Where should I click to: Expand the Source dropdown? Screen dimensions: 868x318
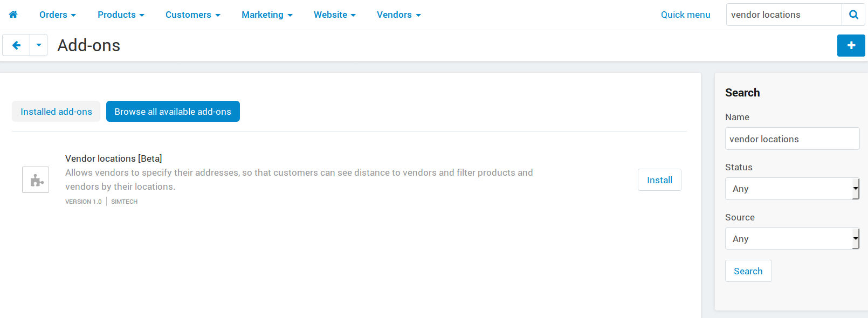[x=793, y=239]
